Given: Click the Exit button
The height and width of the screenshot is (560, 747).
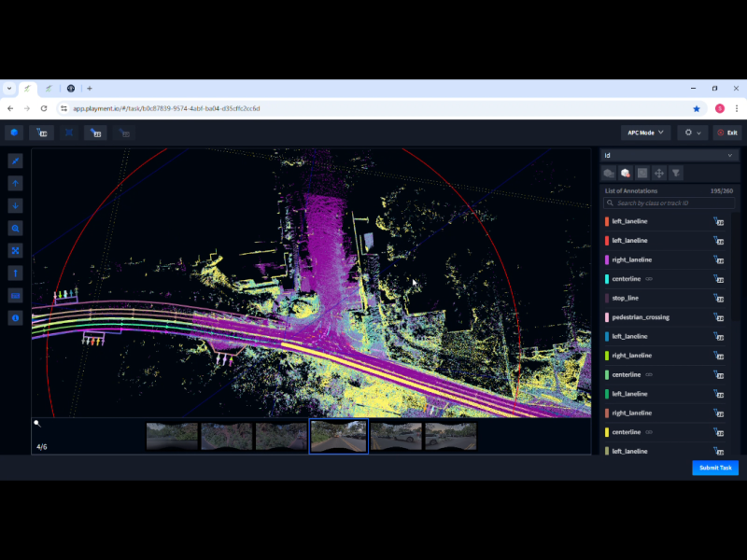Looking at the screenshot, I should [727, 133].
